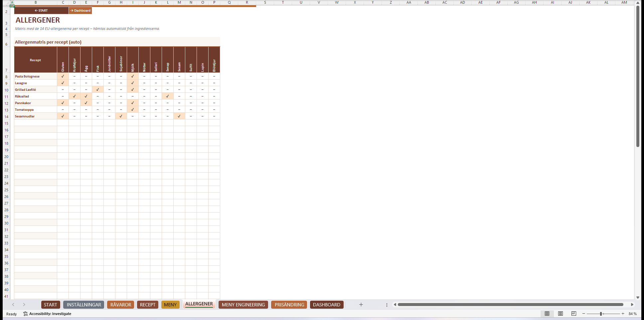
Task: Click the vertical scrollbar thumb
Action: click(638, 77)
